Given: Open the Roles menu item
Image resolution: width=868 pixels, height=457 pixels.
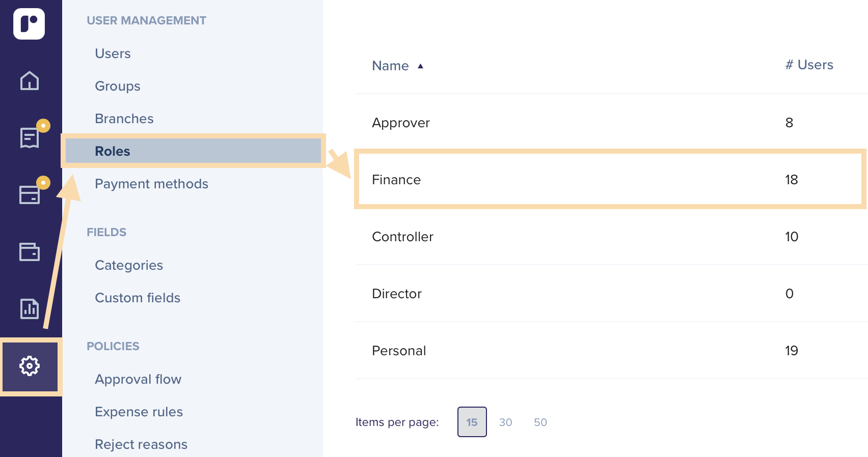Looking at the screenshot, I should pos(113,151).
